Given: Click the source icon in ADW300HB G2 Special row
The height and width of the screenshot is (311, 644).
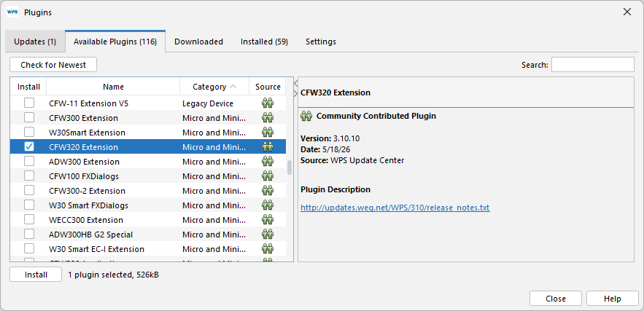Looking at the screenshot, I should click(268, 235).
